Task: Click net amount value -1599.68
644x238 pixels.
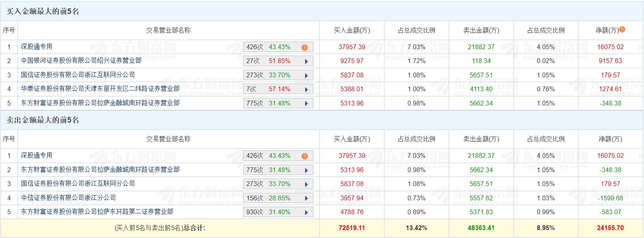Action: [x=610, y=198]
